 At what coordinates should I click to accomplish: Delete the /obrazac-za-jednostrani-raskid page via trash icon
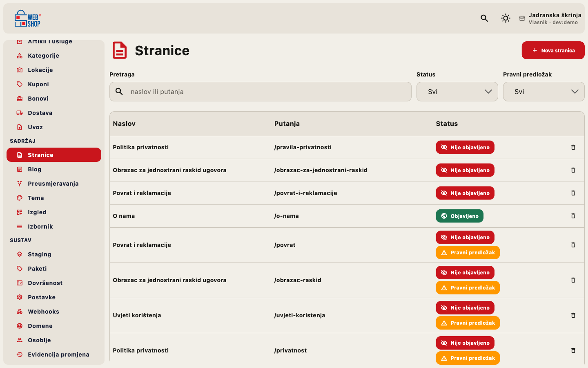(573, 170)
